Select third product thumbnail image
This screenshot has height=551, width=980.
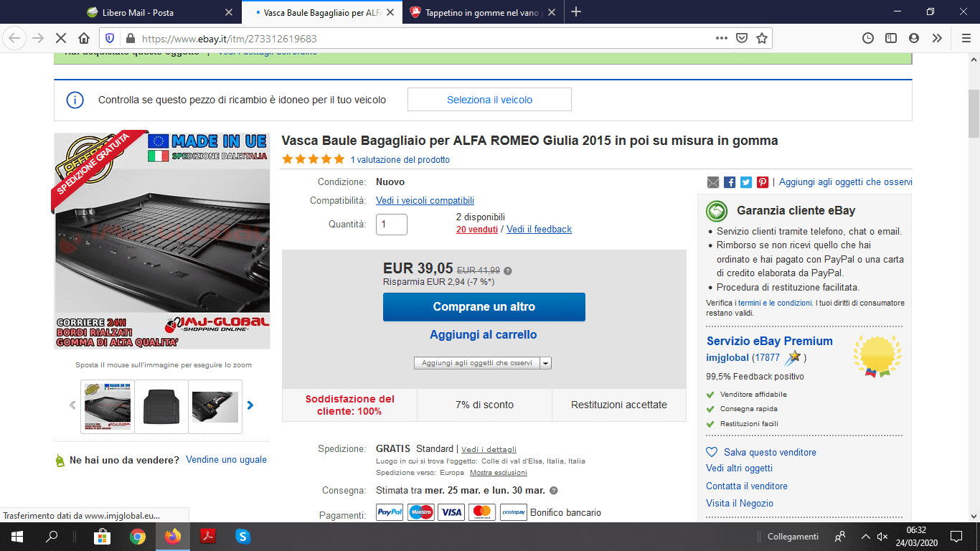click(x=215, y=406)
